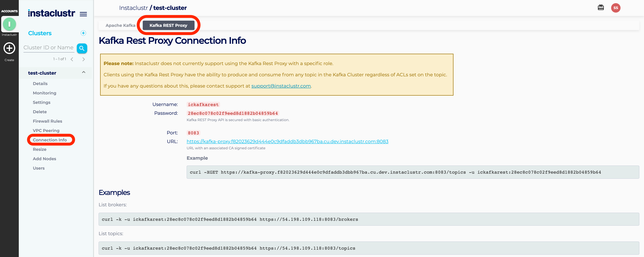Navigate to VPC Peering settings

coord(46,130)
